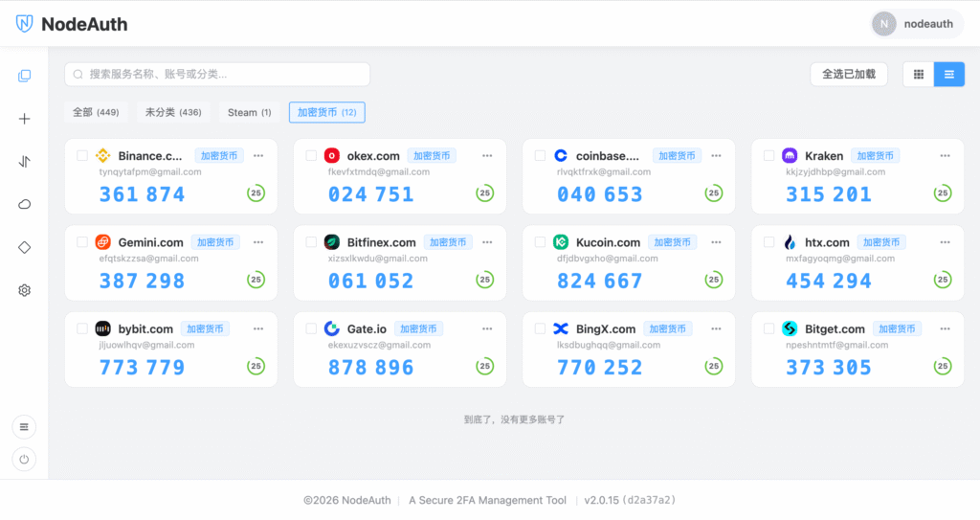Image resolution: width=980 pixels, height=520 pixels.
Task: Open the nodeauth user profile menu
Action: [917, 24]
